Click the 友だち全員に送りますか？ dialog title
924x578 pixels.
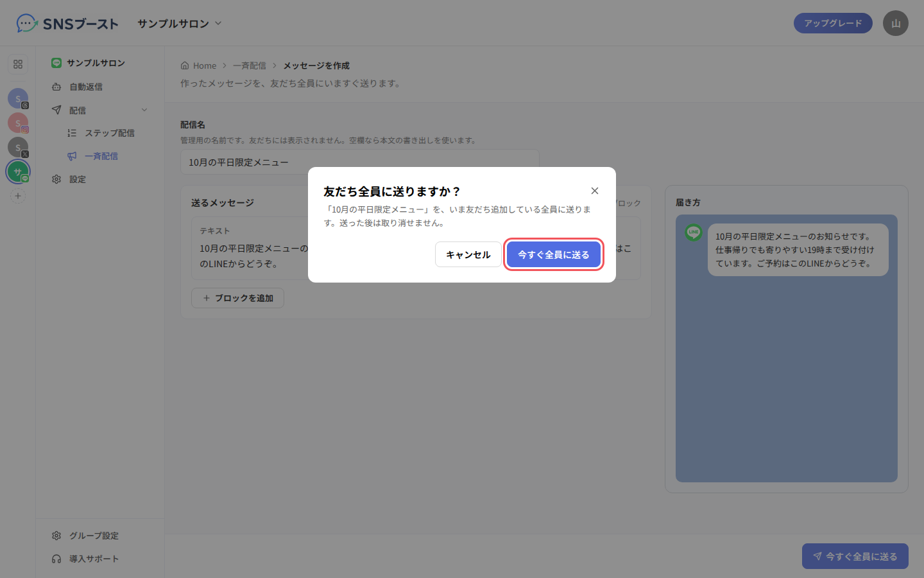pyautogui.click(x=392, y=191)
